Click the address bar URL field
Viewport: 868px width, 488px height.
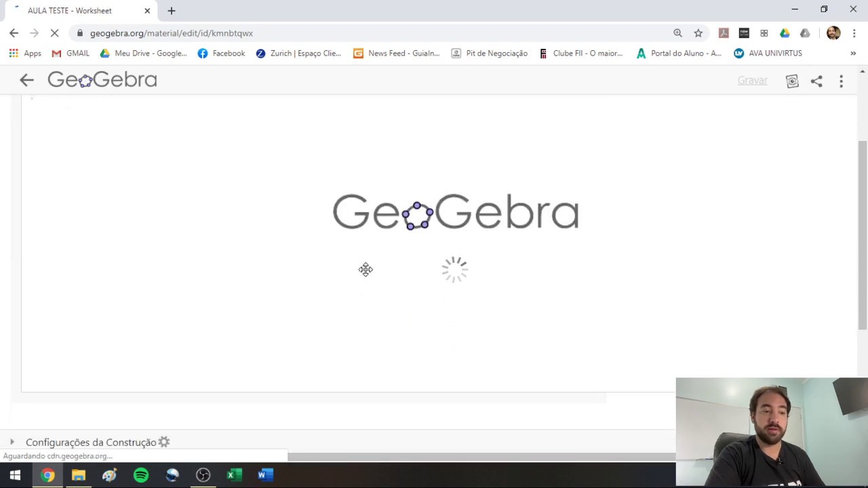172,33
